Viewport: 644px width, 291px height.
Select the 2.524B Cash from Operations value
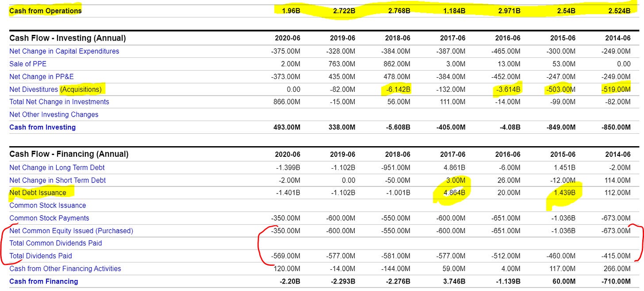pos(619,11)
